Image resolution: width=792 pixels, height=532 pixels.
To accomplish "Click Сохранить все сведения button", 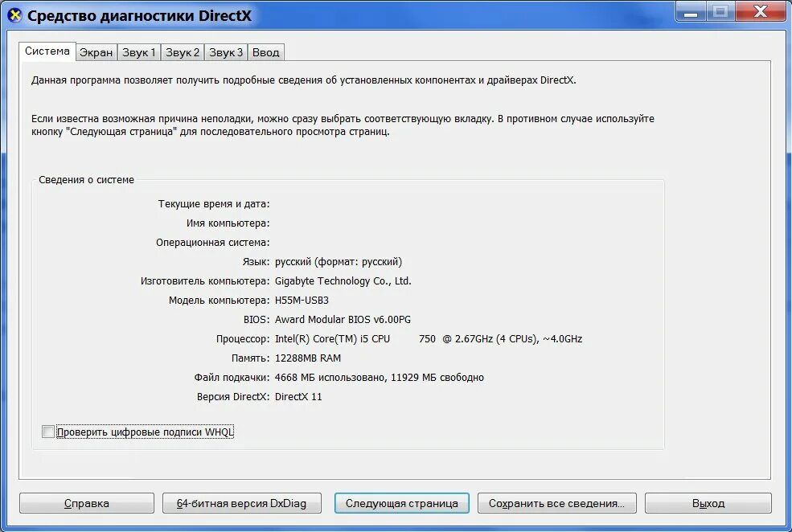I will click(x=556, y=503).
